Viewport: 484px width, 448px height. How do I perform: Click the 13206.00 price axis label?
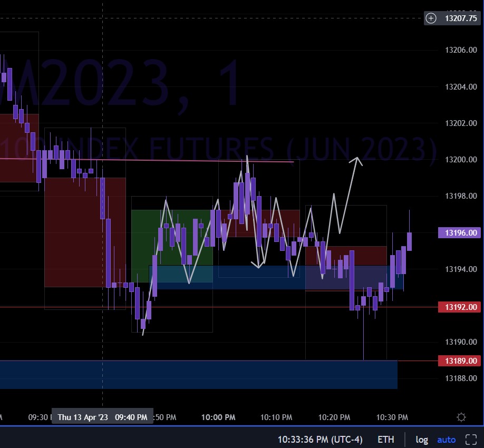461,50
